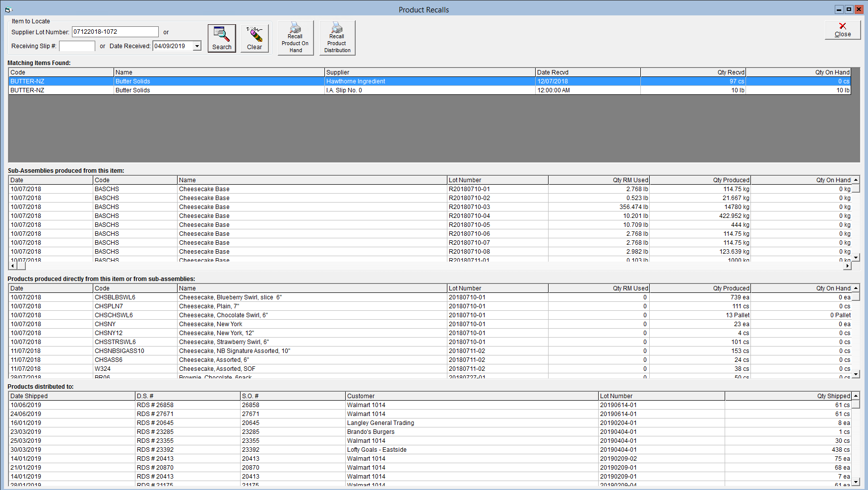Click the Clear button with eraser icon
868x490 pixels.
pyautogui.click(x=254, y=38)
